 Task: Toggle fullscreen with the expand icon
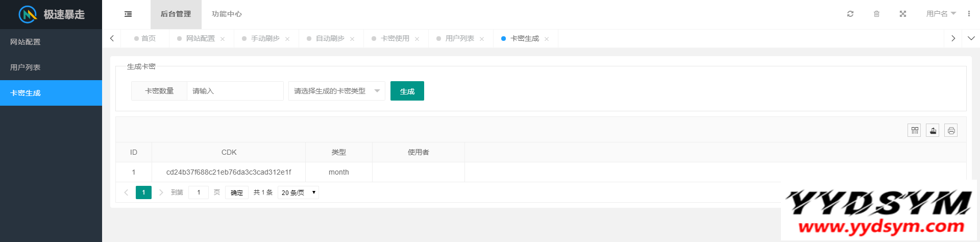[903, 14]
